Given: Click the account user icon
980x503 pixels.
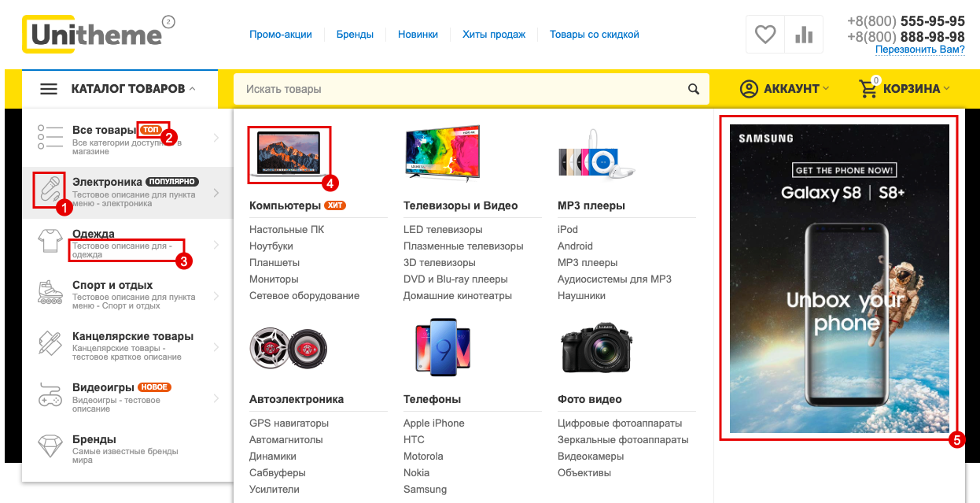Looking at the screenshot, I should click(749, 89).
